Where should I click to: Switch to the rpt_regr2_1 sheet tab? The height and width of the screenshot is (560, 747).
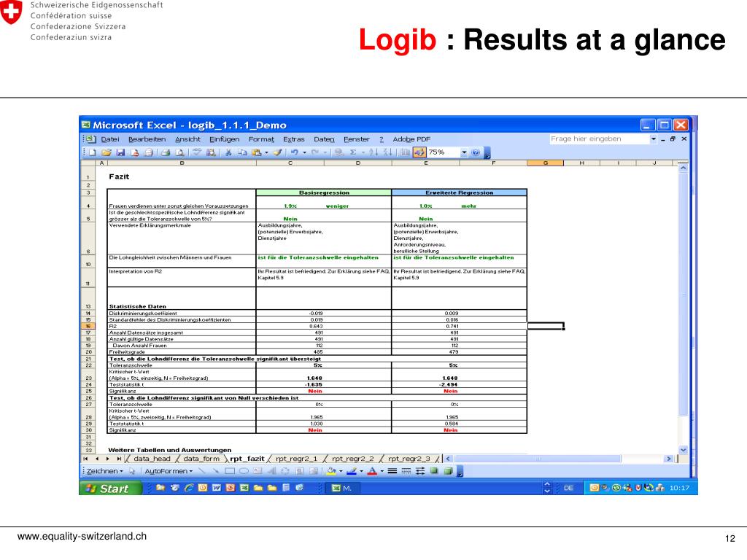coord(296,459)
